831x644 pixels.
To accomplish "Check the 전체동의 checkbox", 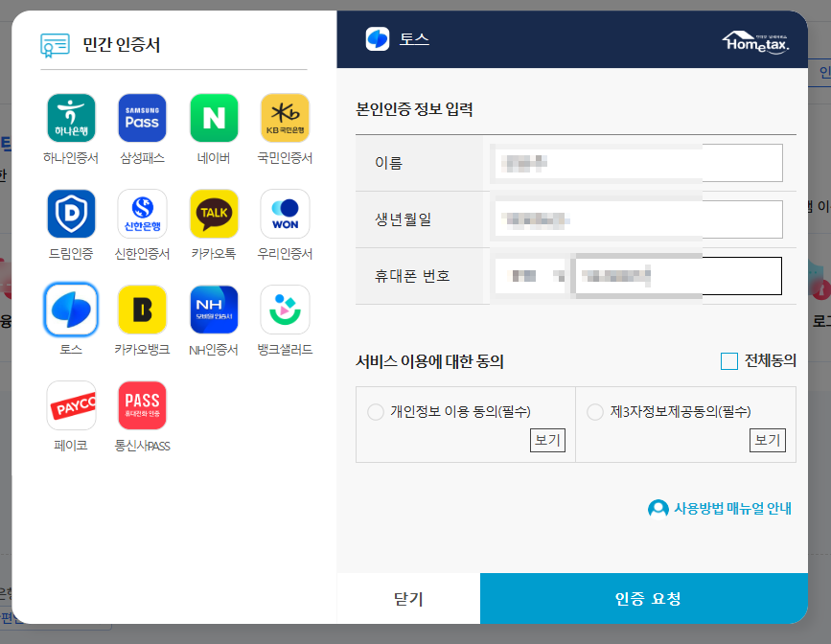I will coord(729,361).
